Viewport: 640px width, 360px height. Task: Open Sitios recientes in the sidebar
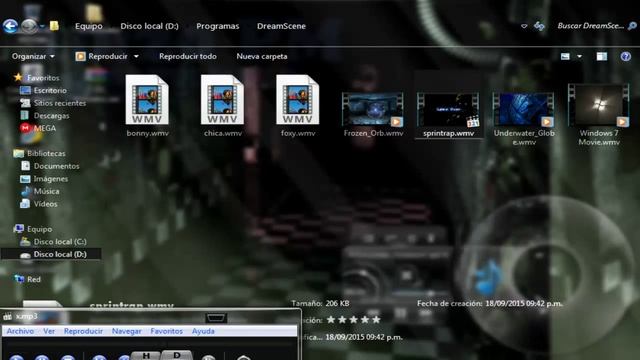tap(60, 103)
